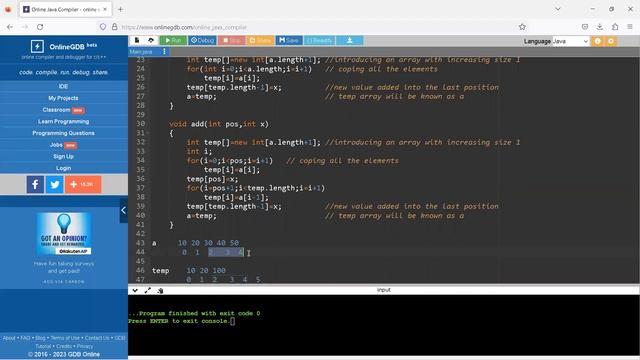Click the Pocket save icon in Firefox toolbar
640x360 pixels.
click(x=585, y=27)
